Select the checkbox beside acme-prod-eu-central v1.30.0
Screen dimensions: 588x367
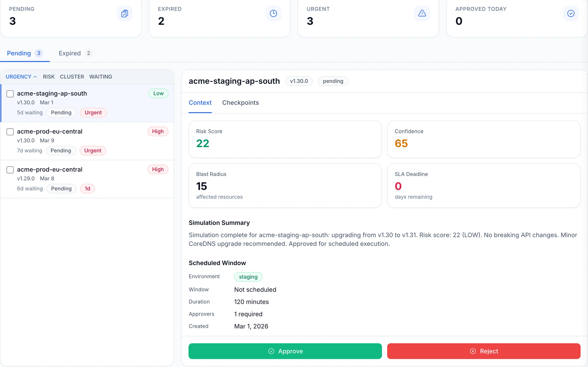[x=10, y=132]
